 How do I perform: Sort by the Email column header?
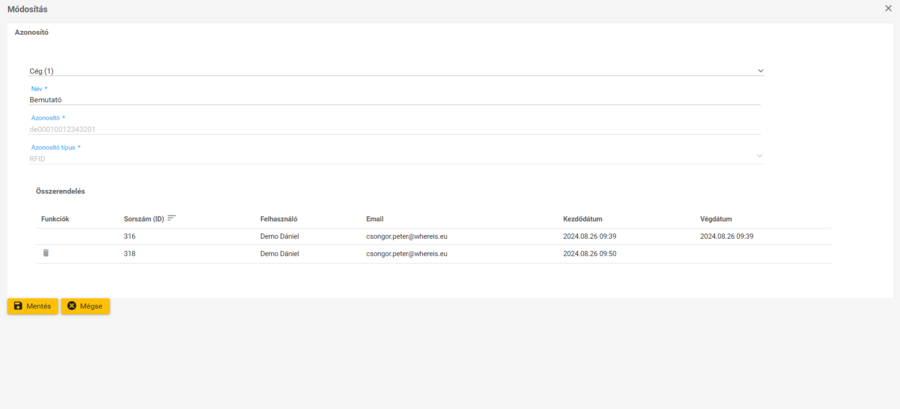coord(375,219)
